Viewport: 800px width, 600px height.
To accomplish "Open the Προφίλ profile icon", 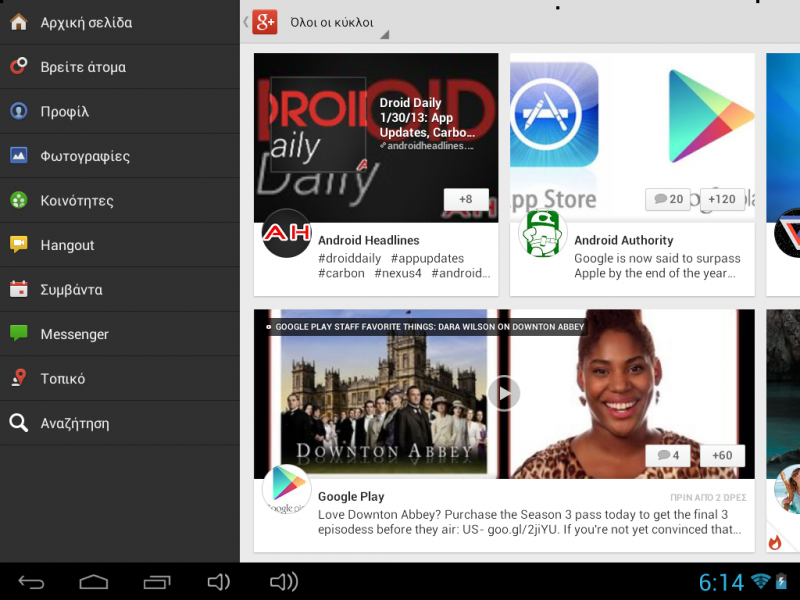I will (19, 111).
